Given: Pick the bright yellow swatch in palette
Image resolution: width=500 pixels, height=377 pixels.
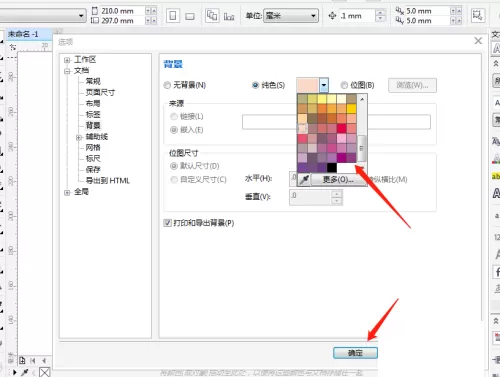Looking at the screenshot, I should point(351,109).
